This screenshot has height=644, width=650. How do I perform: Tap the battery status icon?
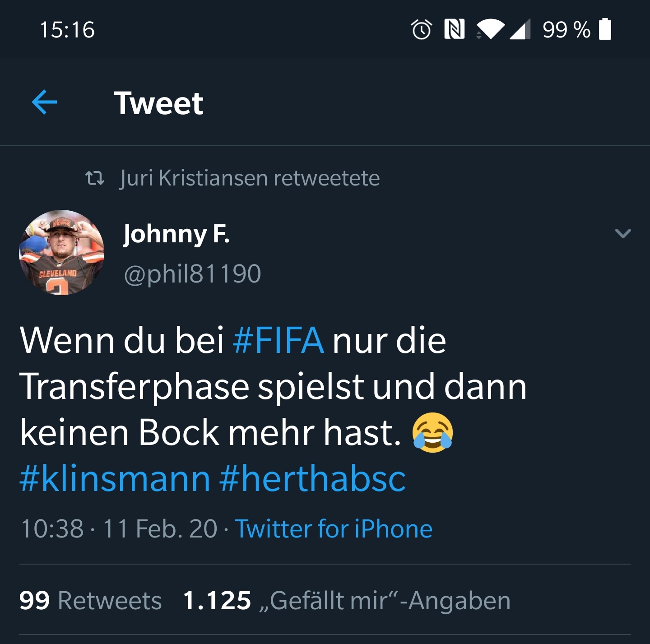tap(605, 29)
